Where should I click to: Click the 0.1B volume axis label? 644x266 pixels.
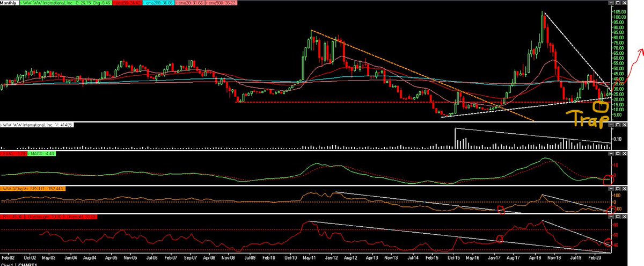coord(619,139)
